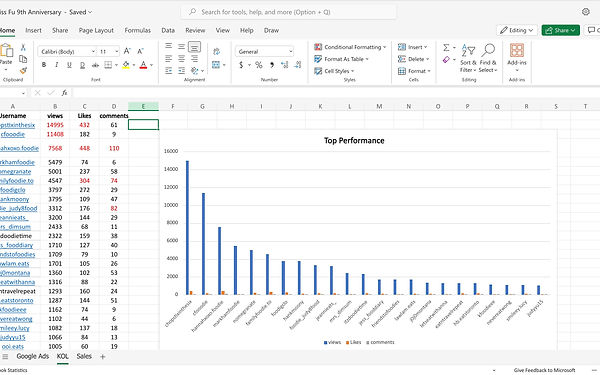The width and height of the screenshot is (600, 375).
Task: Apply Accounting dollar format icon
Action: [x=241, y=65]
